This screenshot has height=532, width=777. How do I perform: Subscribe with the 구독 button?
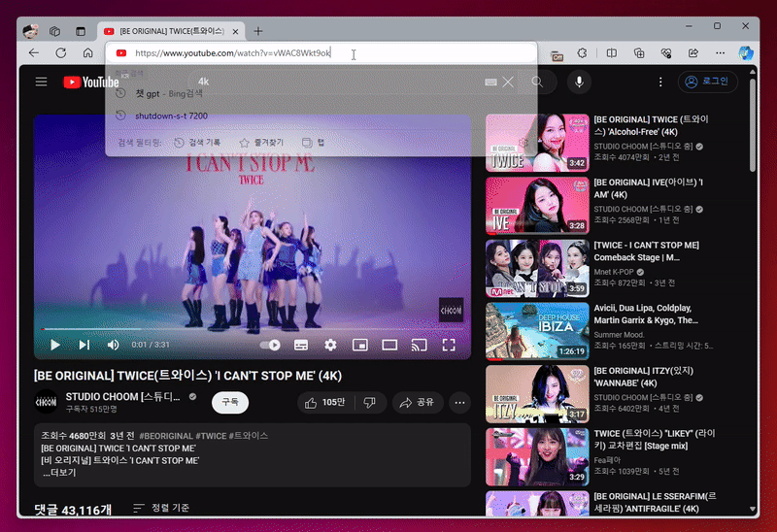[230, 402]
